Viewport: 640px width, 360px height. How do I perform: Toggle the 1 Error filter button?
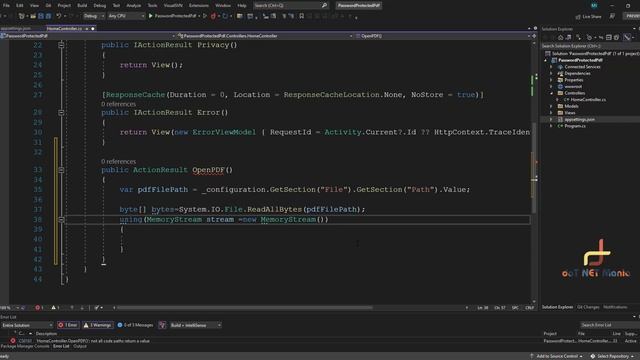pyautogui.click(x=68, y=325)
